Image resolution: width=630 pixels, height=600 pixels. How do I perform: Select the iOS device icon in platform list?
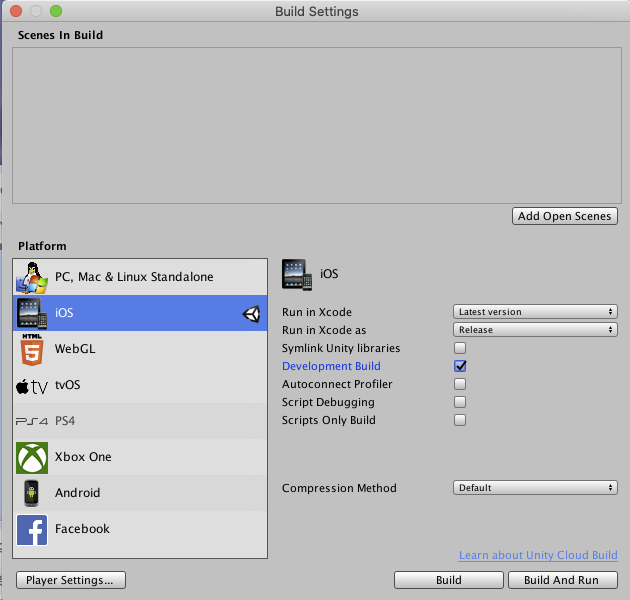coord(32,313)
